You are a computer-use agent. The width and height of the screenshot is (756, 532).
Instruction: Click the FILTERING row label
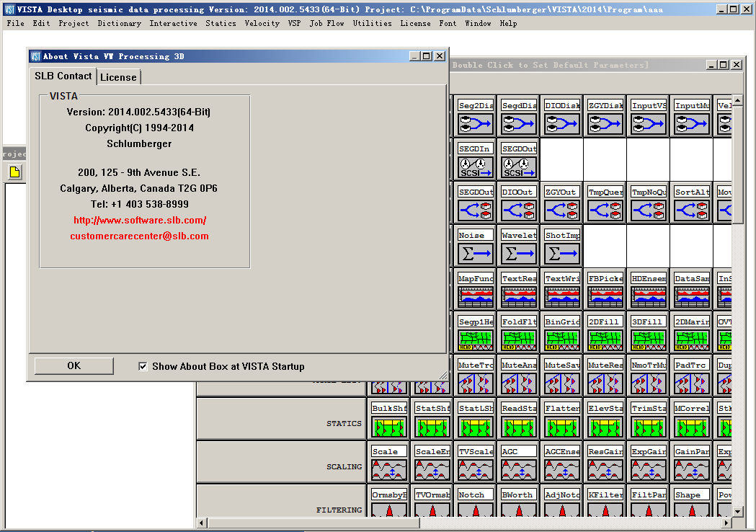tap(339, 510)
